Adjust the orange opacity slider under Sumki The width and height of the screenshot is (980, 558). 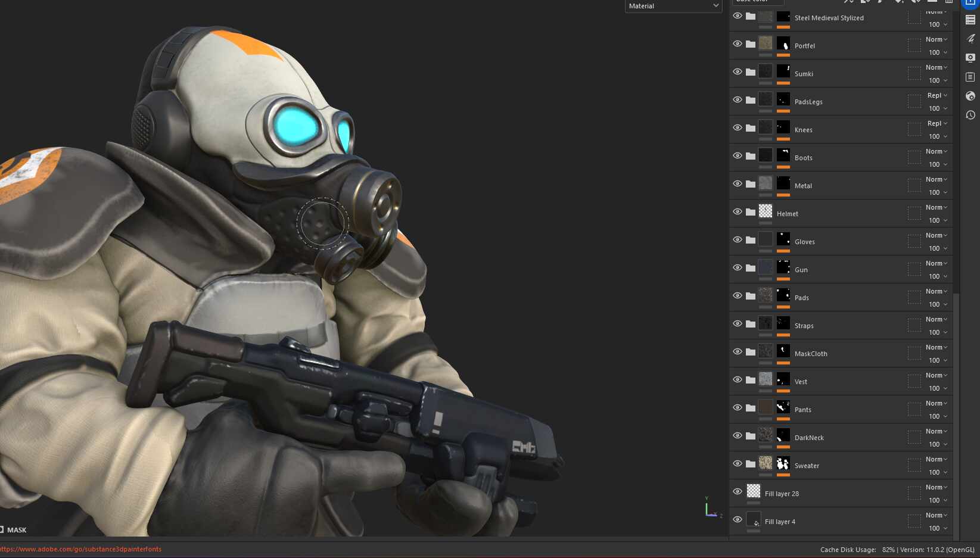[x=783, y=83]
